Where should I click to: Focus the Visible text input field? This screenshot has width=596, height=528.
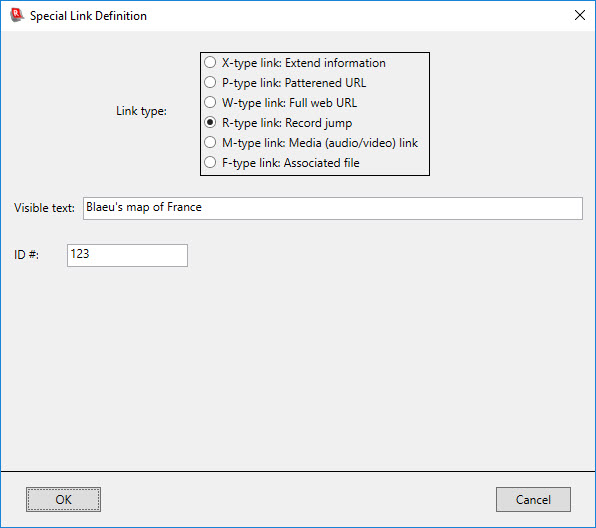tap(333, 208)
